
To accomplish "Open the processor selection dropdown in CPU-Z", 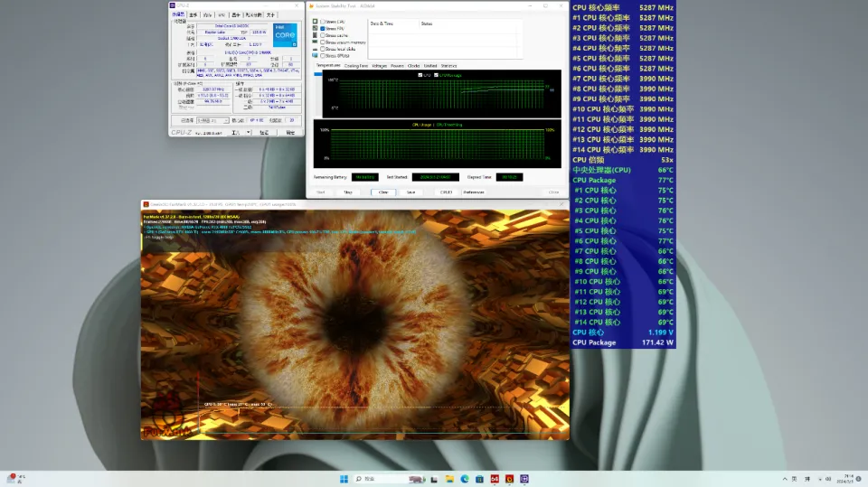I will (x=212, y=120).
